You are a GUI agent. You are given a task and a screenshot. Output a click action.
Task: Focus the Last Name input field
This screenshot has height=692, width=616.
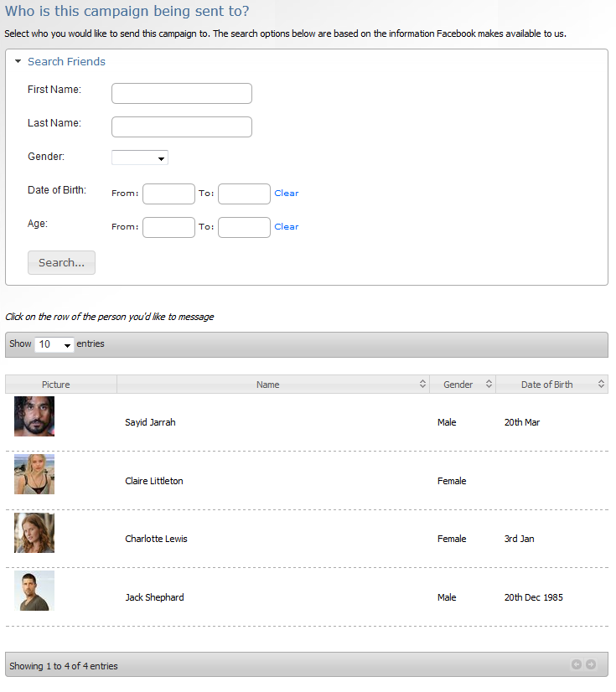pos(182,127)
